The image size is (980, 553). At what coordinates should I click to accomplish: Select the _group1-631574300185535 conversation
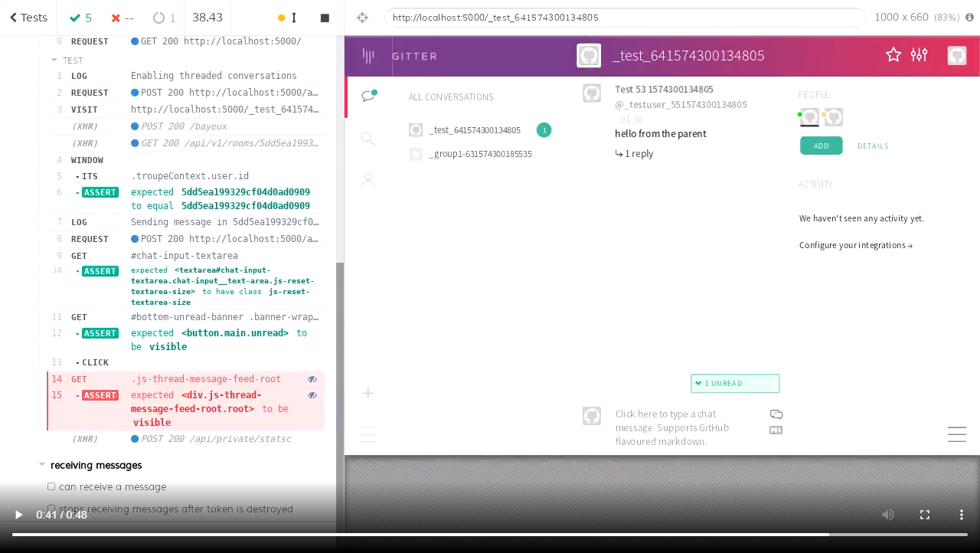tap(480, 154)
